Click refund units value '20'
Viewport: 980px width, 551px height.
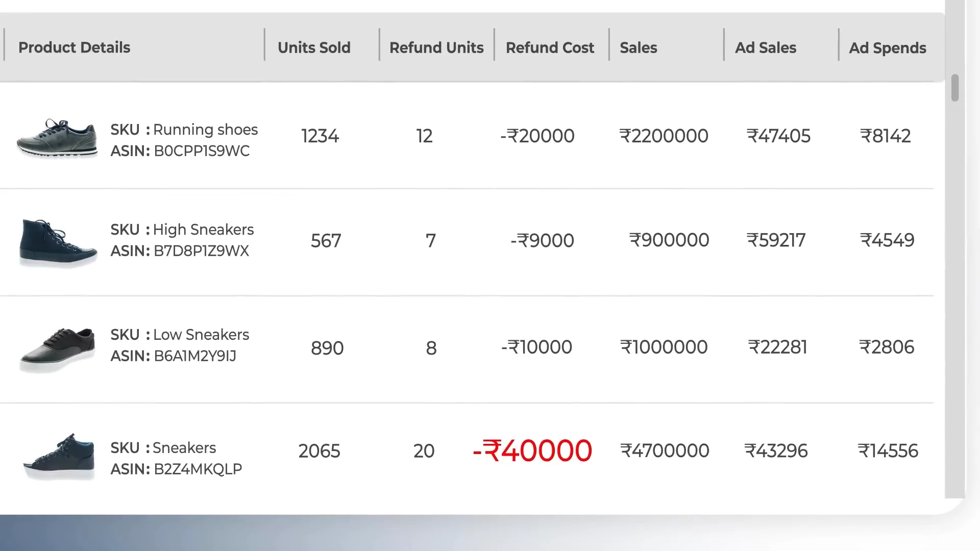pos(424,451)
